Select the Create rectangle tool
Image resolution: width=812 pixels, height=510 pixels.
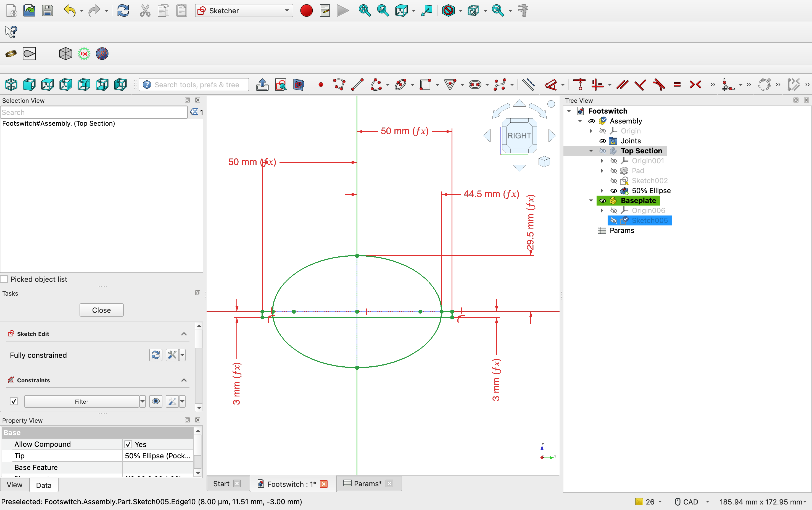coord(426,84)
